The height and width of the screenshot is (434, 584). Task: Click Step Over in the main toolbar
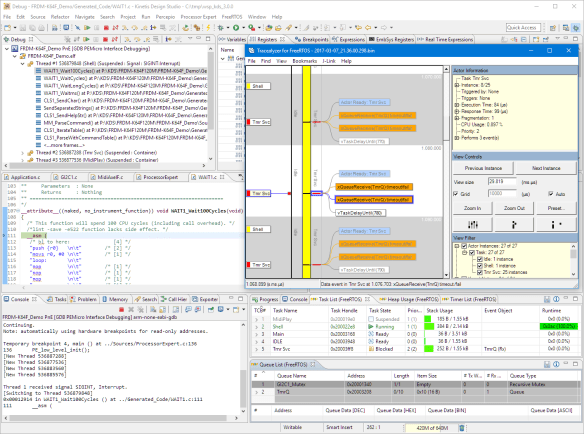click(134, 28)
